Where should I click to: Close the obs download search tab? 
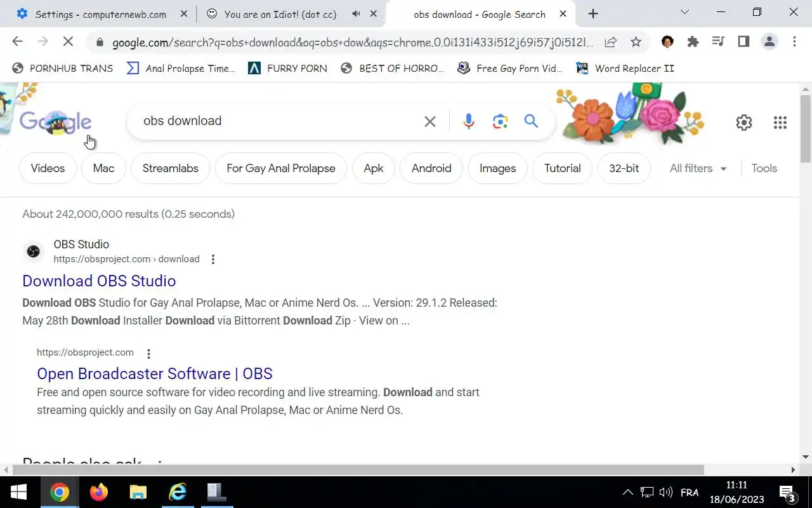(563, 14)
